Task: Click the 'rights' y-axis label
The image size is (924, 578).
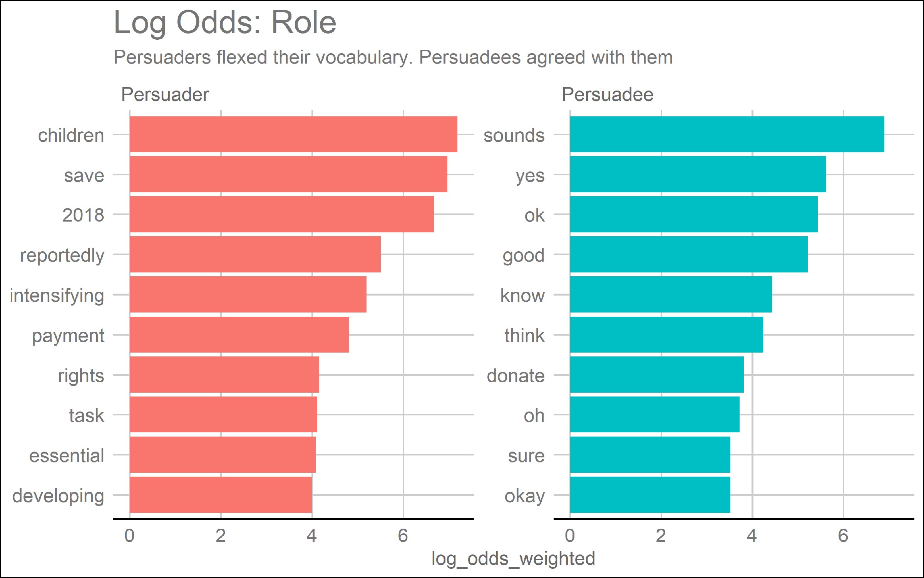Action: pyautogui.click(x=81, y=376)
